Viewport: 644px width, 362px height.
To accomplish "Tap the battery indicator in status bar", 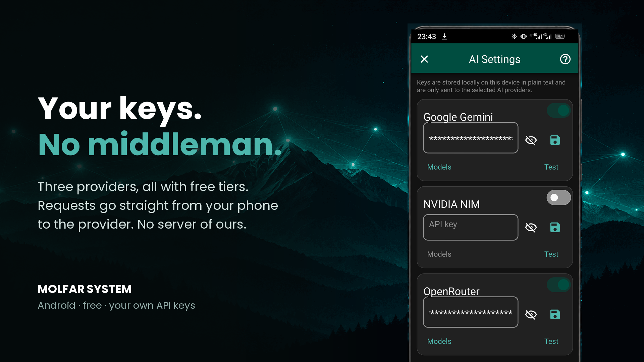I will pyautogui.click(x=560, y=36).
